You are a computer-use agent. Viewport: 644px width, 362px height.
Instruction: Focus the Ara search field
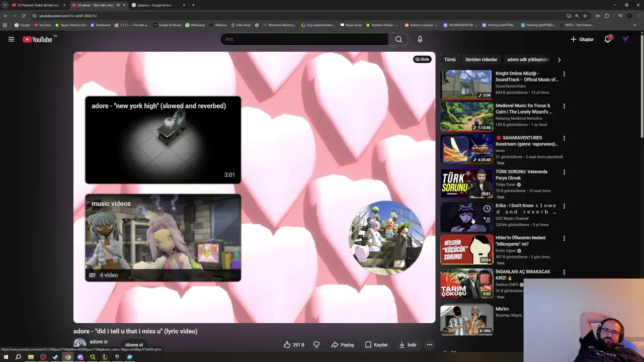point(304,39)
